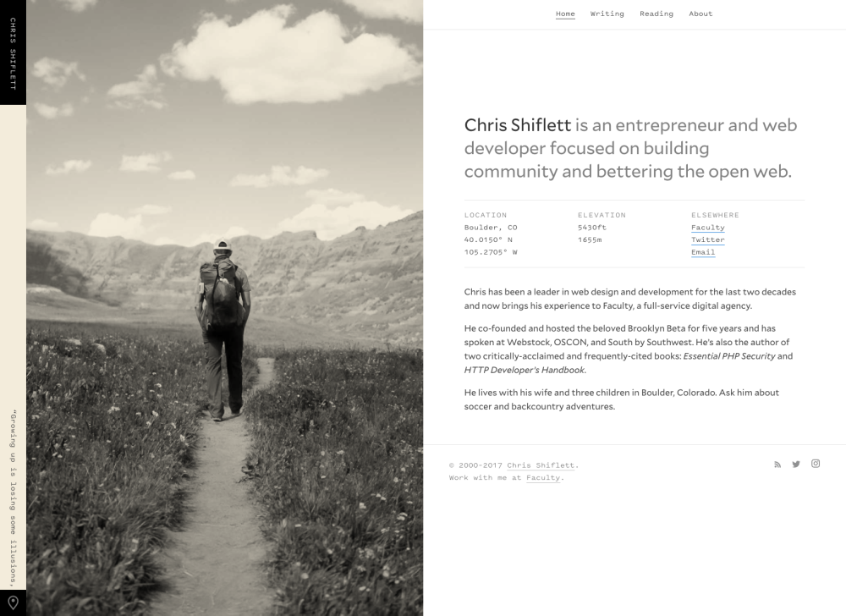Click the vertical Chris Shiflett site title
846x616 pixels.
pos(13,52)
